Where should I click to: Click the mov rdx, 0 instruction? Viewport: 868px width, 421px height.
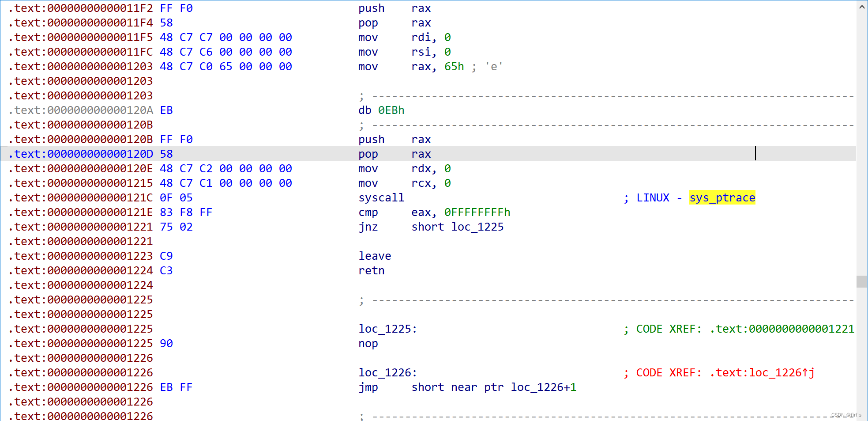[x=405, y=169]
